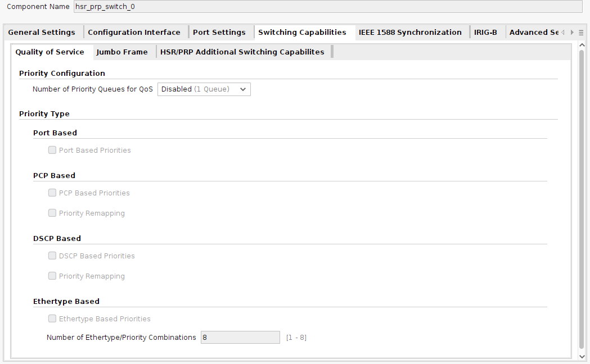The height and width of the screenshot is (364, 590).
Task: Click the Ethertype/Priority Combinations number field
Action: pos(240,338)
